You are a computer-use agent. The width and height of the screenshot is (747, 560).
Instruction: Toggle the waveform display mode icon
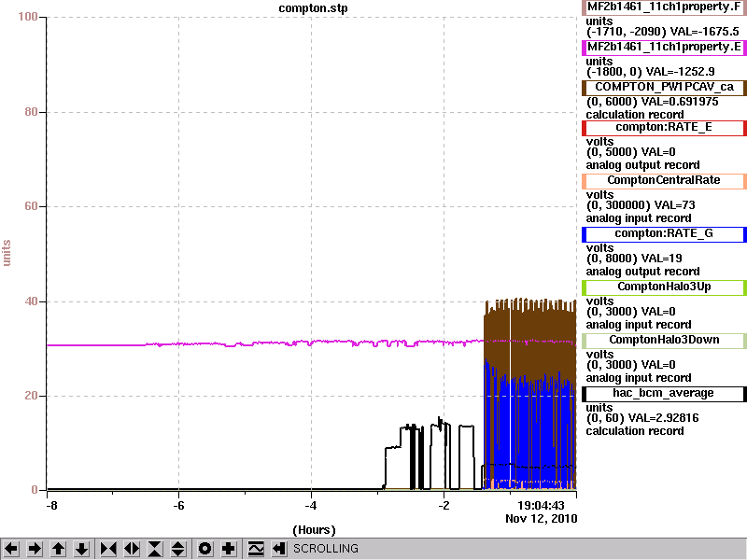click(x=256, y=549)
